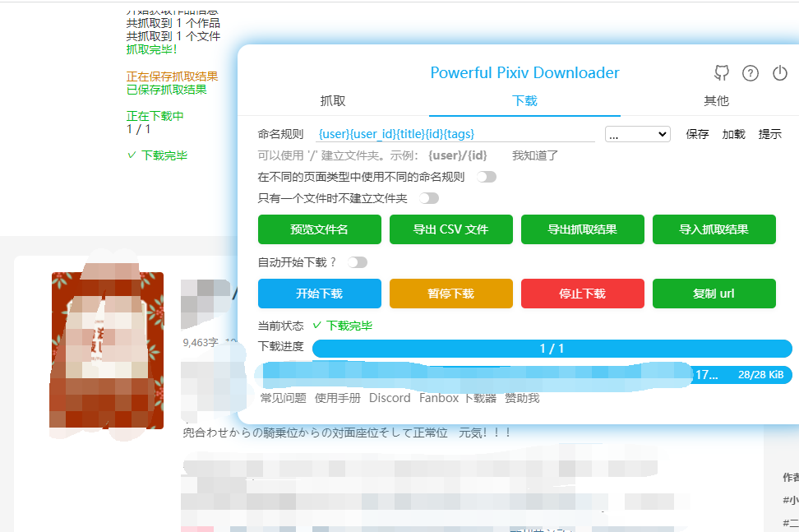Click the 共抓取到 1 个作品 log line
Screen dimensions: 799x532
173,23
